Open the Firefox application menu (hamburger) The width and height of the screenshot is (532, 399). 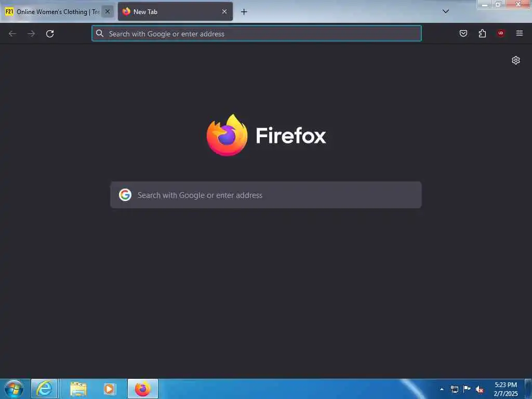point(520,33)
